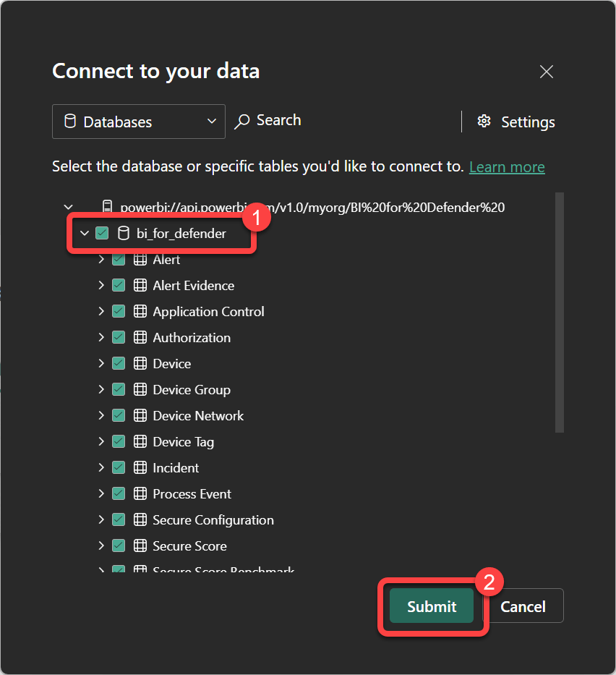Expand the Alert table

click(x=101, y=259)
